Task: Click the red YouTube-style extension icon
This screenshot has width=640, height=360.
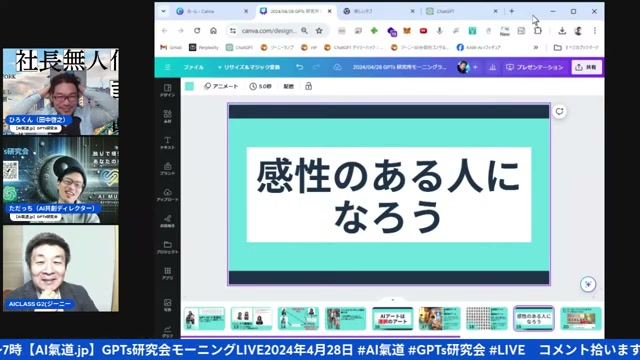Action: pos(423,31)
